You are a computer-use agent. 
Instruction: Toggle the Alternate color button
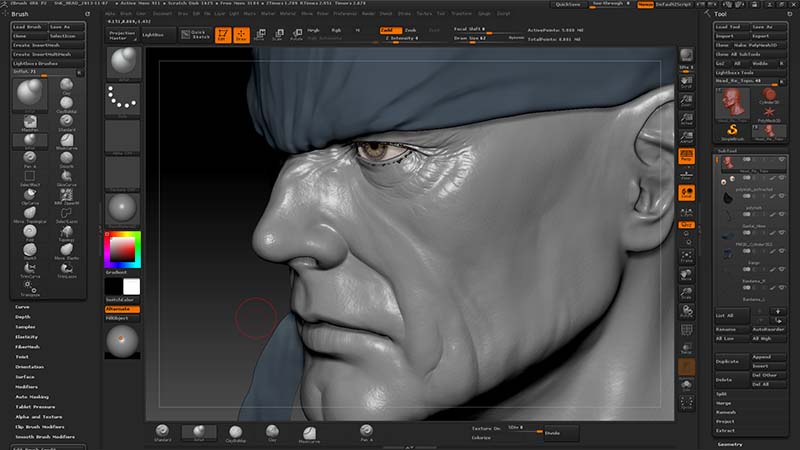click(122, 309)
